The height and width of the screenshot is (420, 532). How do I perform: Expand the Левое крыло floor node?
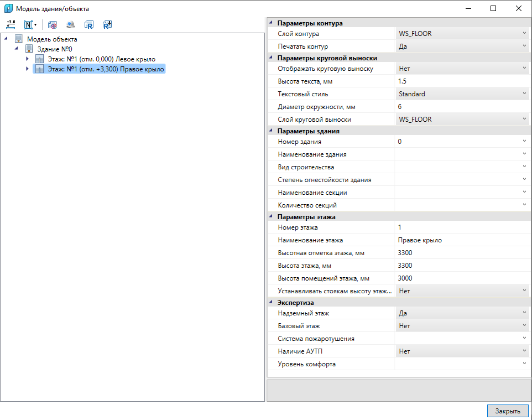click(27, 59)
